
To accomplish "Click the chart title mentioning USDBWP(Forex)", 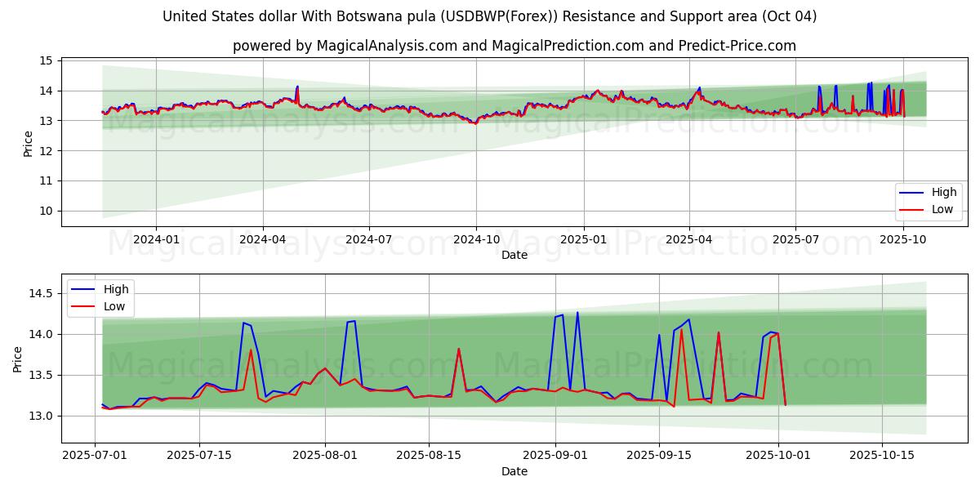I will click(489, 16).
